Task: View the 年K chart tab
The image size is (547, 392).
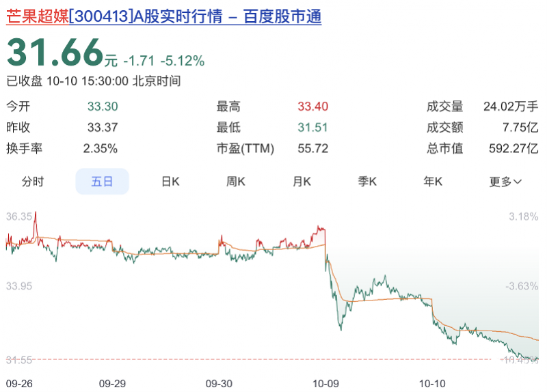Action: 433,182
